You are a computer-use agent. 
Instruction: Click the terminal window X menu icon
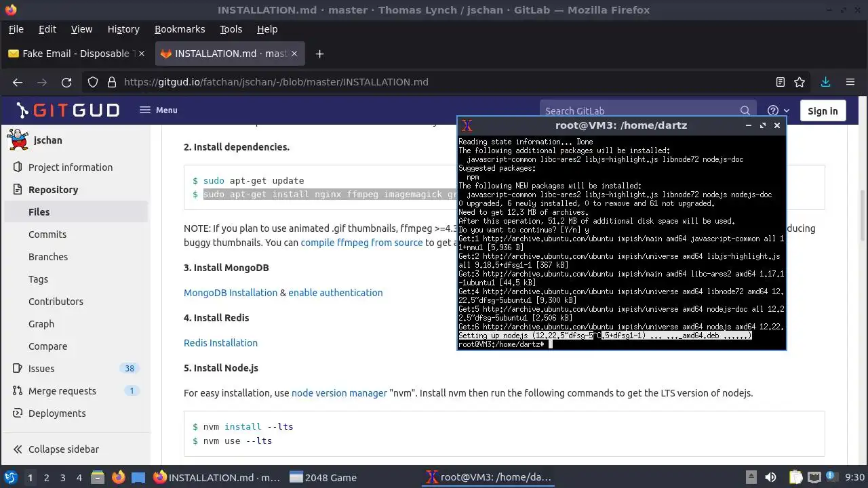pos(467,125)
